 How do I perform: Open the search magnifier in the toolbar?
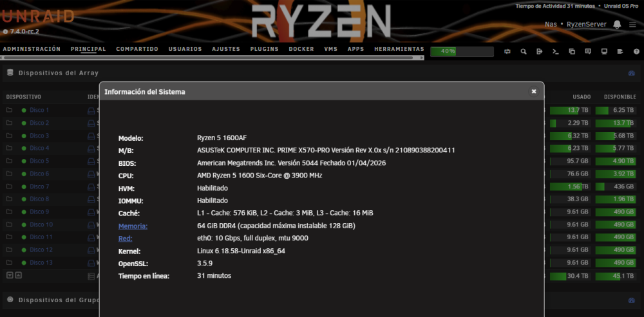coord(524,51)
